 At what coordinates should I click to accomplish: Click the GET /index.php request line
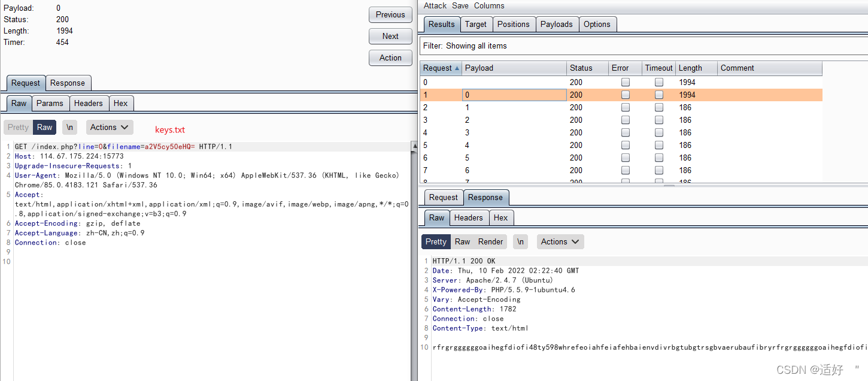(x=123, y=147)
